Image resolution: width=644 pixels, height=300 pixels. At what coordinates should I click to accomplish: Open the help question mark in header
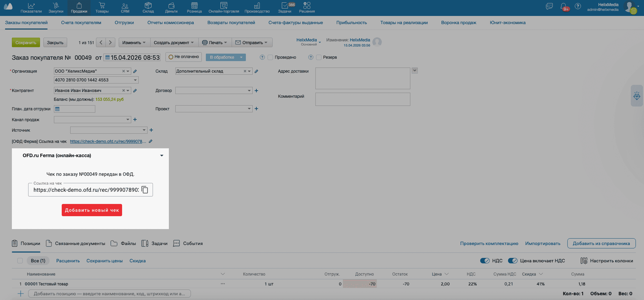click(578, 6)
